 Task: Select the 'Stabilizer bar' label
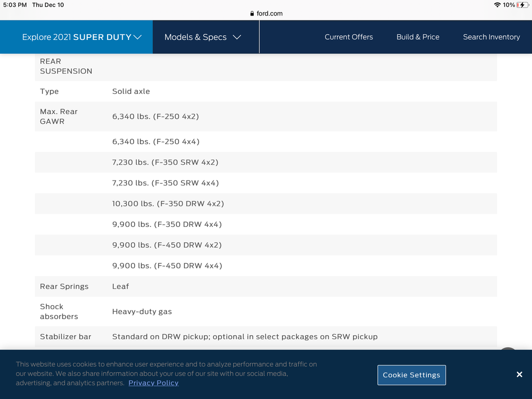tap(65, 337)
